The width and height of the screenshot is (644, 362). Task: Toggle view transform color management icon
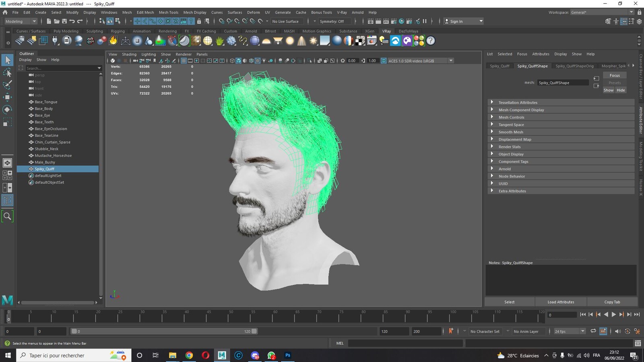pyautogui.click(x=384, y=61)
